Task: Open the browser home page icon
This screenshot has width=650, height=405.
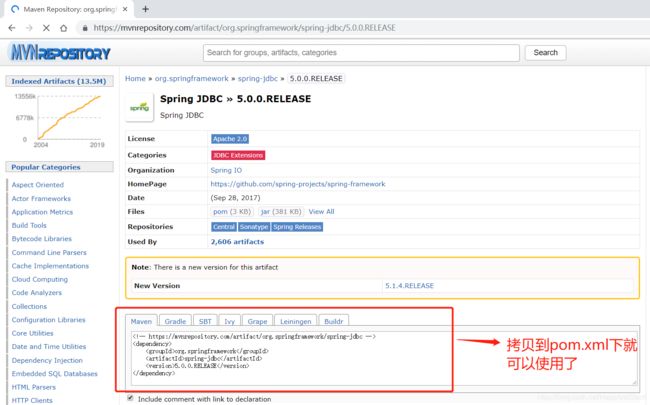Action: (63, 28)
